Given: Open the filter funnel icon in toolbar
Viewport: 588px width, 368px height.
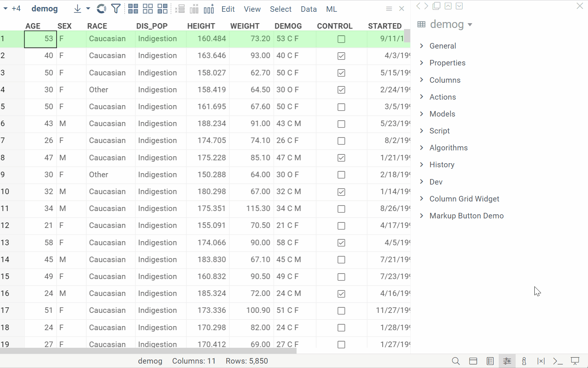Looking at the screenshot, I should click(x=116, y=9).
